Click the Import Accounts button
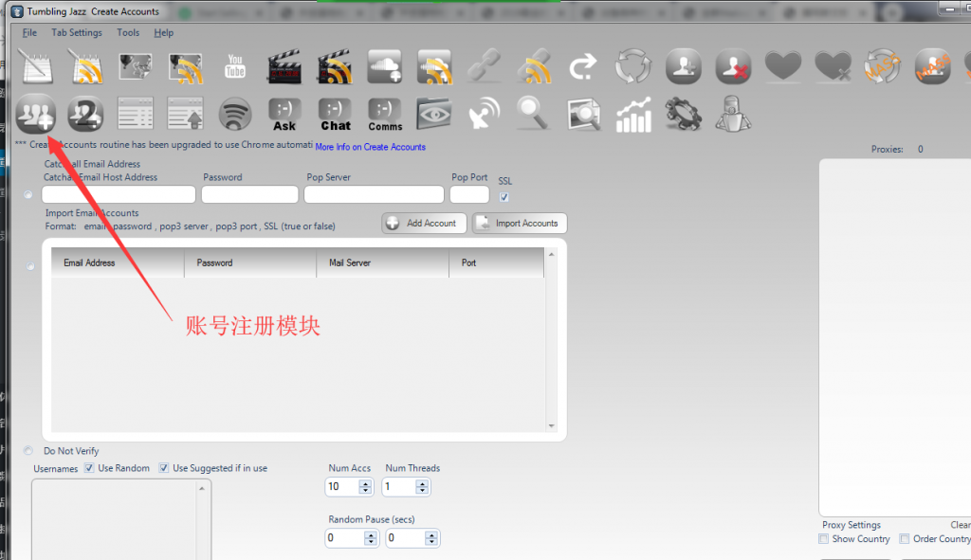The height and width of the screenshot is (560, 971). [520, 224]
